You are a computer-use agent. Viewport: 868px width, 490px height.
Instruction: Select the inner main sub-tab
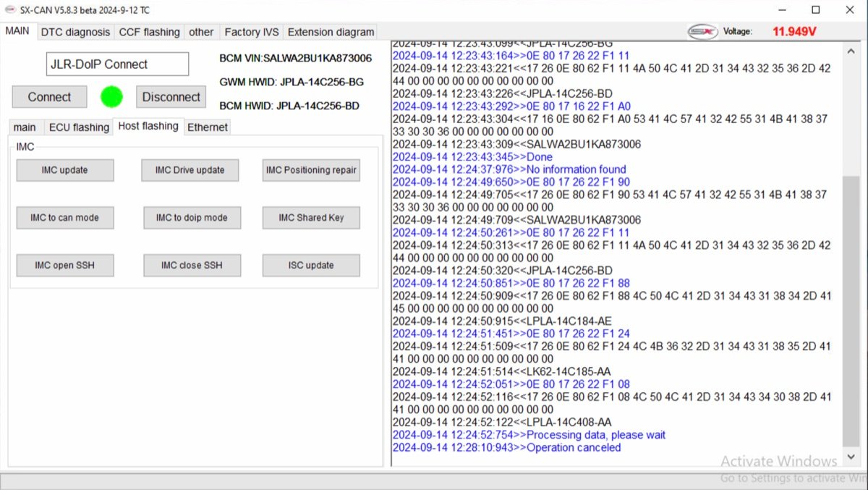[x=25, y=127]
